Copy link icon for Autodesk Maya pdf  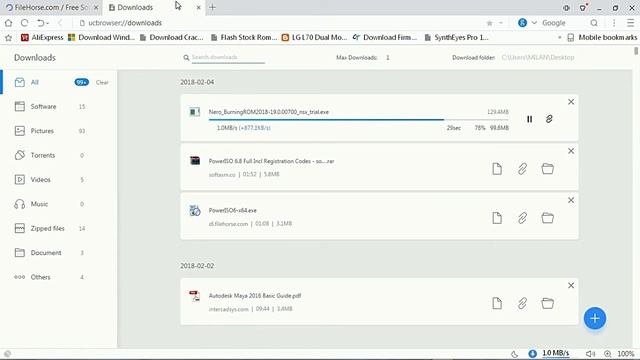(x=522, y=303)
